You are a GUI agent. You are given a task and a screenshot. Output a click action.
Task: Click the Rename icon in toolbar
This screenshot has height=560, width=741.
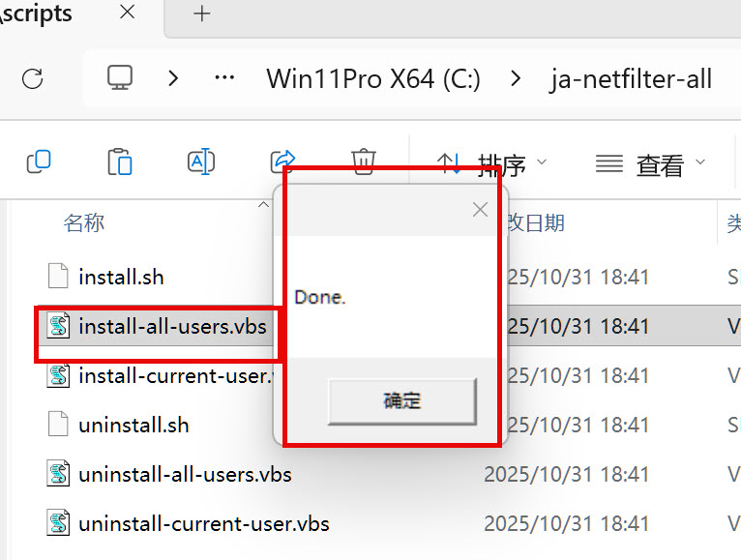[200, 162]
